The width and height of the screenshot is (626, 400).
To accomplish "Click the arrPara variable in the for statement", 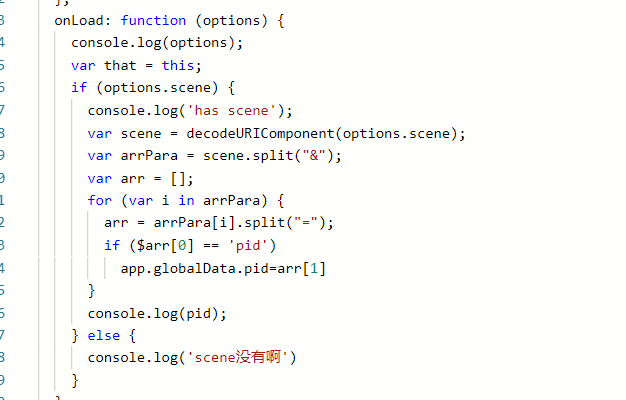I will [231, 200].
